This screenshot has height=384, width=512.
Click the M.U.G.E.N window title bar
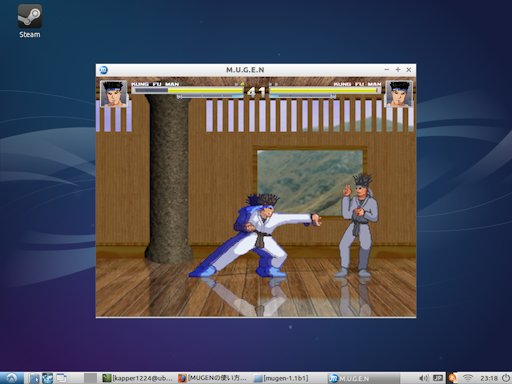245,70
